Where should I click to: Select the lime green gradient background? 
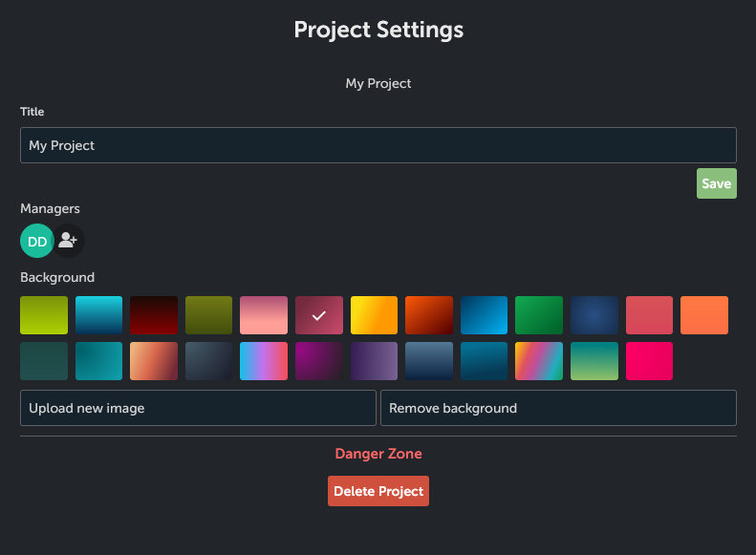(x=44, y=315)
